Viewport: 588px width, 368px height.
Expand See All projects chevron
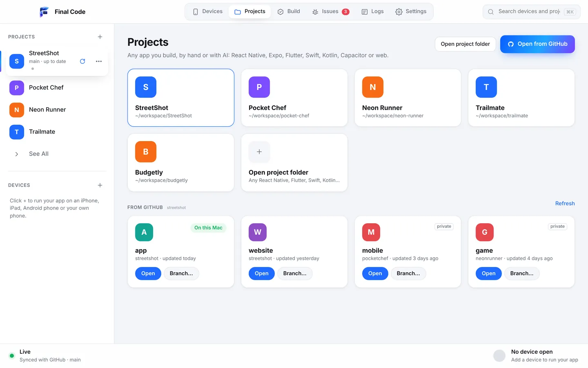tap(17, 154)
